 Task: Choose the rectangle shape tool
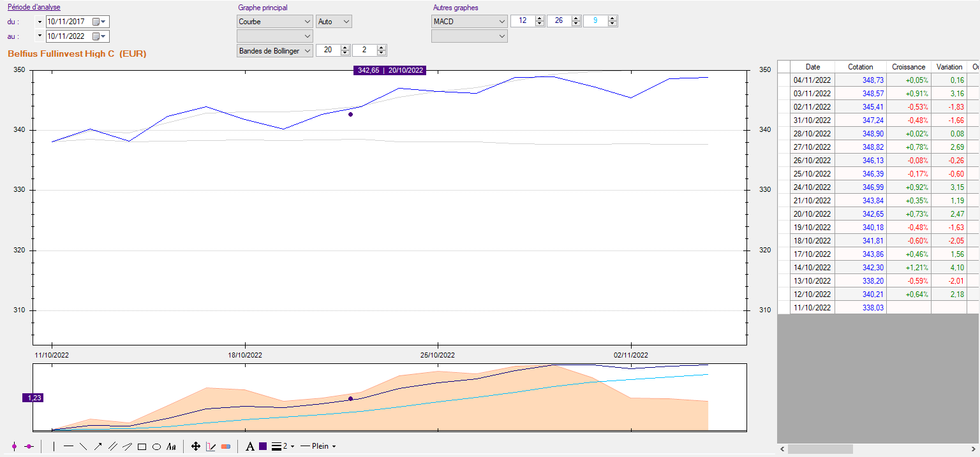point(142,446)
